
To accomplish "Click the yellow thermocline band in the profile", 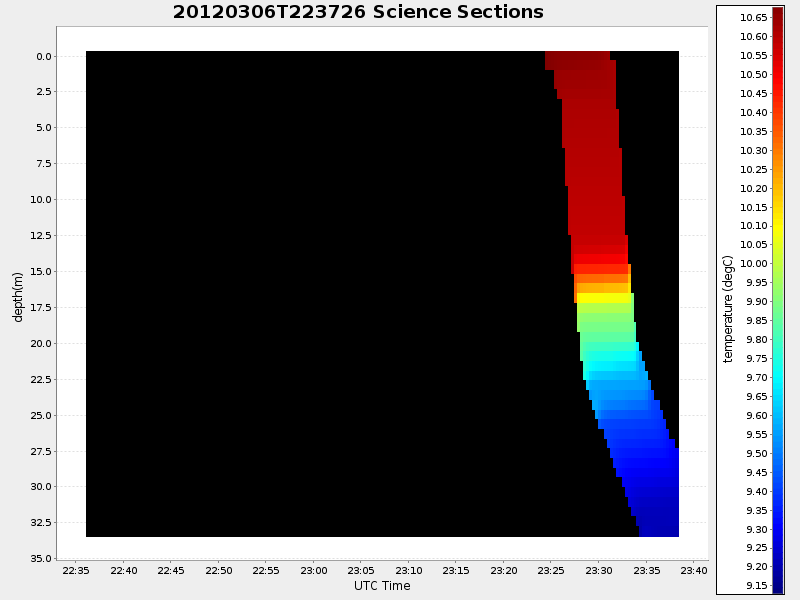I will coord(605,298).
